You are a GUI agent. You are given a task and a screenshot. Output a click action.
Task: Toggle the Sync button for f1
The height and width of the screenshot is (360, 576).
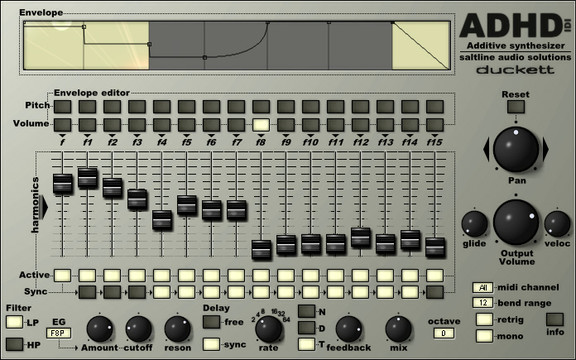87,292
